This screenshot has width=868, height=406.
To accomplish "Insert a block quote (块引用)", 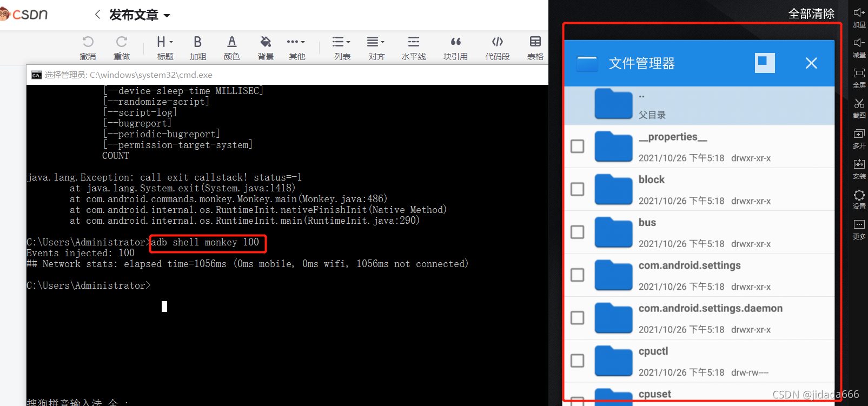I will pos(456,42).
